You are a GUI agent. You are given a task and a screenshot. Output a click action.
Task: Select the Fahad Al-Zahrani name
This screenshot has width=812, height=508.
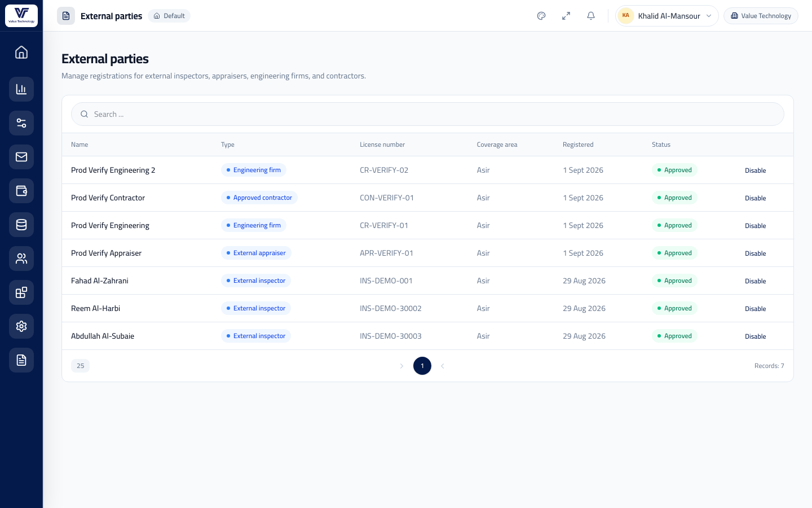click(x=100, y=281)
